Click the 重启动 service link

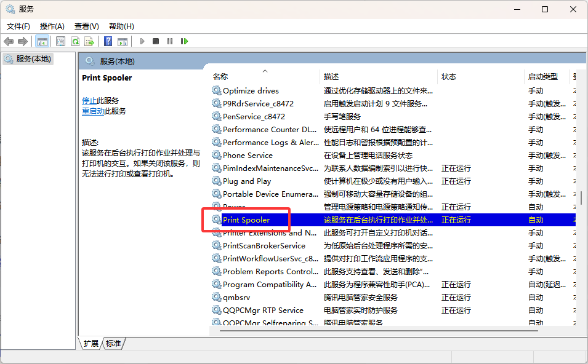(x=93, y=111)
